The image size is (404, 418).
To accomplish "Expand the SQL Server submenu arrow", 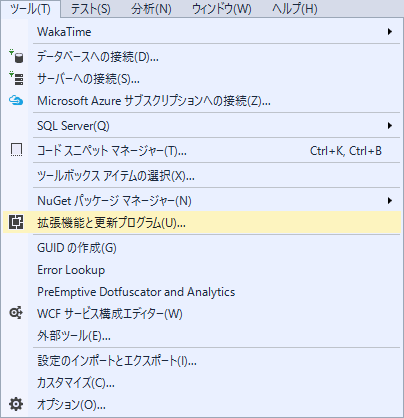I will (x=389, y=126).
